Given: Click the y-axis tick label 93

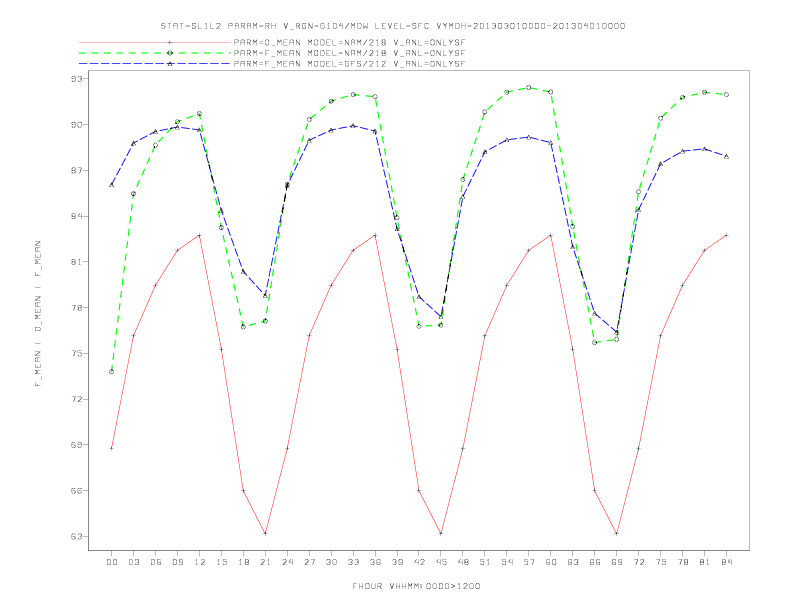Looking at the screenshot, I should tap(76, 79).
